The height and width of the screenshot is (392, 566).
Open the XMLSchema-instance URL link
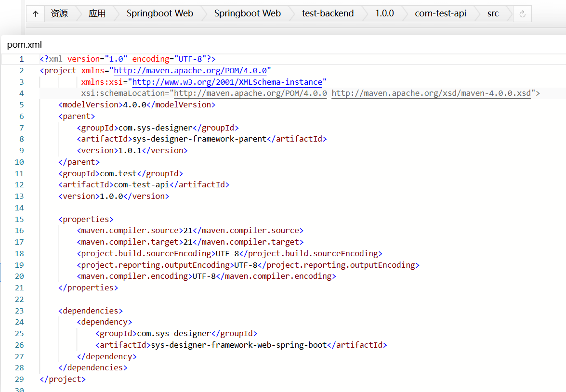pos(227,82)
